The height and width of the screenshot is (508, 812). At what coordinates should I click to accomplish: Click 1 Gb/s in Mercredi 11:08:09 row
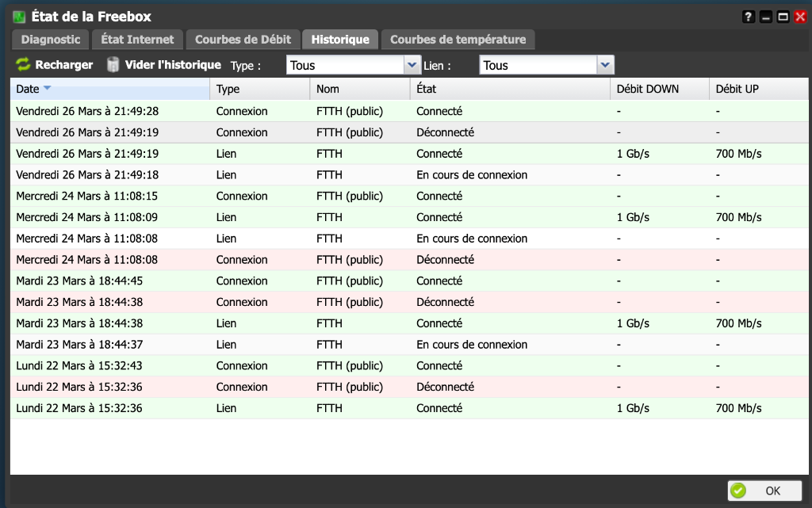(633, 217)
